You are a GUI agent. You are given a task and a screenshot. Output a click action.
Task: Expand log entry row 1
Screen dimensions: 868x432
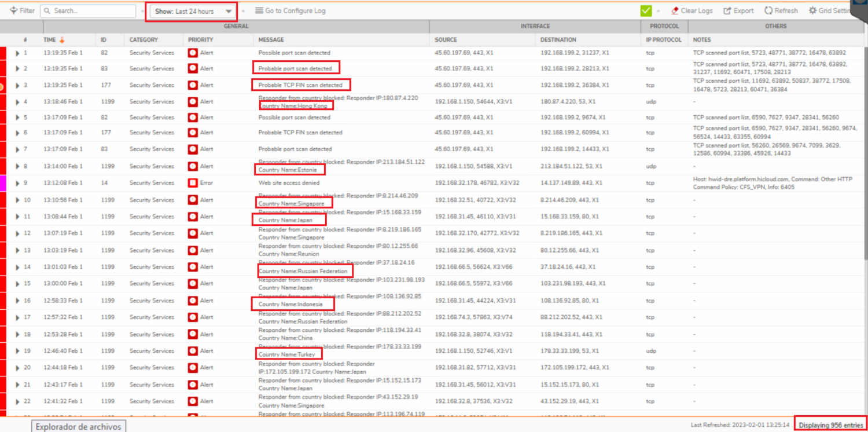point(17,53)
